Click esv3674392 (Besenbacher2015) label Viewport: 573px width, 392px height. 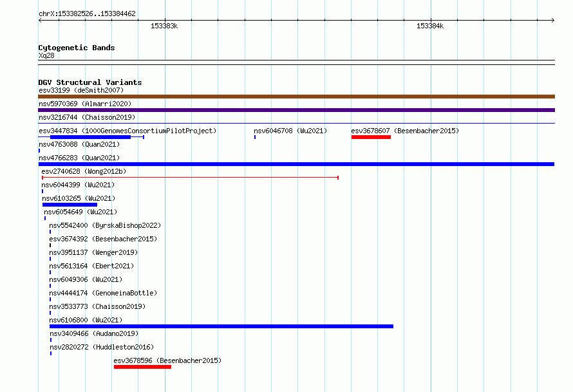[x=103, y=239]
